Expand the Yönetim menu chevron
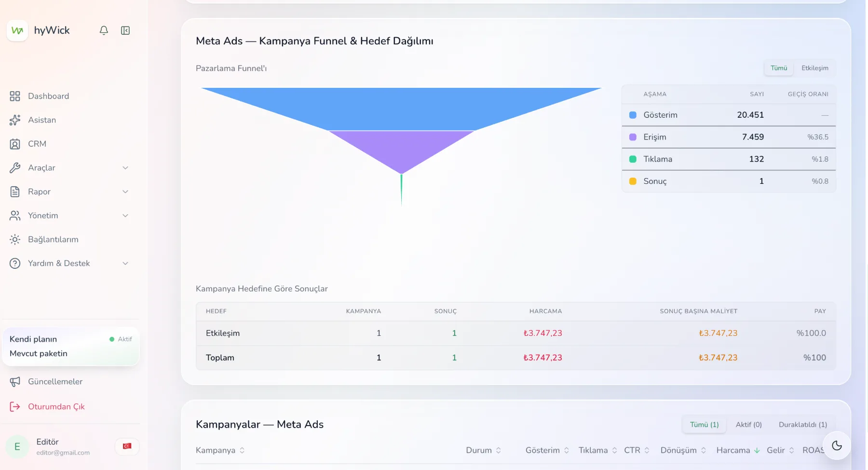 (125, 216)
